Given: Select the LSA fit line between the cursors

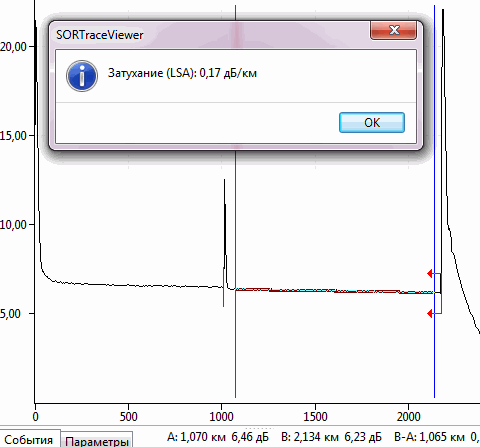Looking at the screenshot, I should pyautogui.click(x=333, y=291).
